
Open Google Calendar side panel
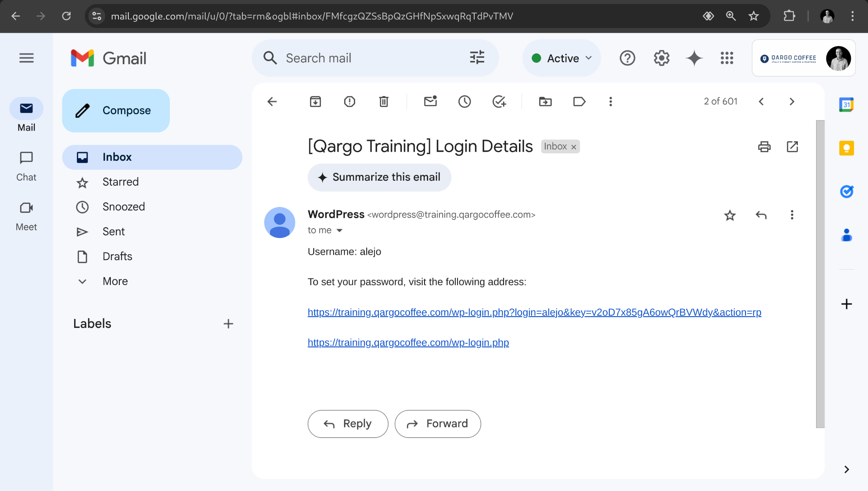click(847, 105)
